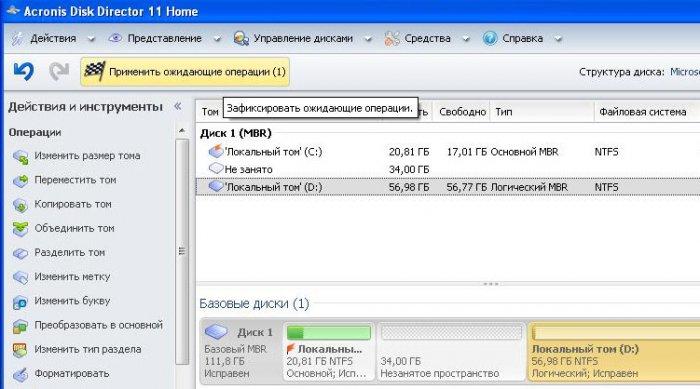
Task: Click the volume icon of drive D: row
Action: (216, 186)
